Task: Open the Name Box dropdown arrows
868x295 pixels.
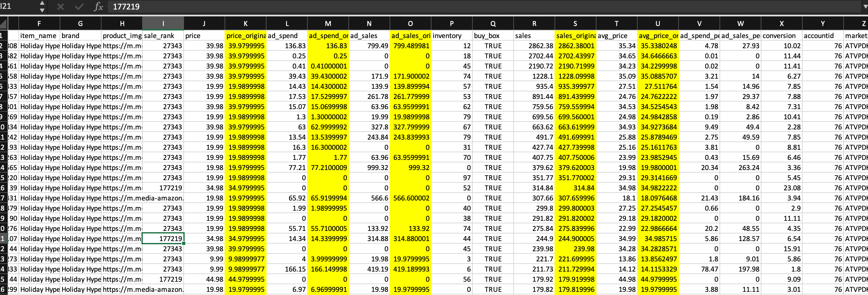Action: click(42, 7)
